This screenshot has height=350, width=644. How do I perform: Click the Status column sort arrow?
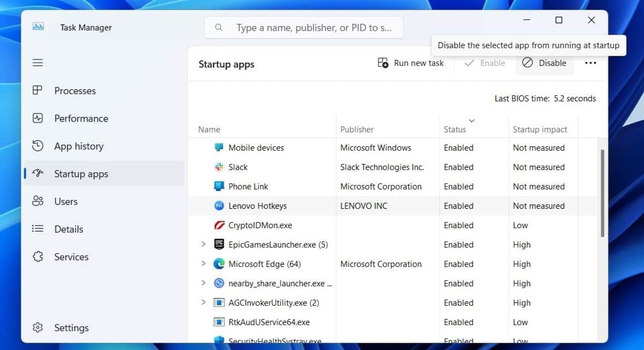(x=472, y=120)
